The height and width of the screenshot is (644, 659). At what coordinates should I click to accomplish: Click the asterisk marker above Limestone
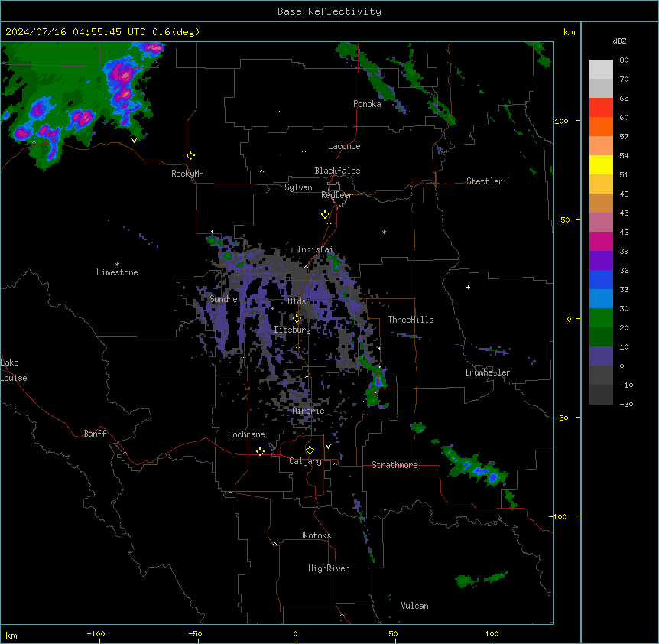pyautogui.click(x=117, y=265)
